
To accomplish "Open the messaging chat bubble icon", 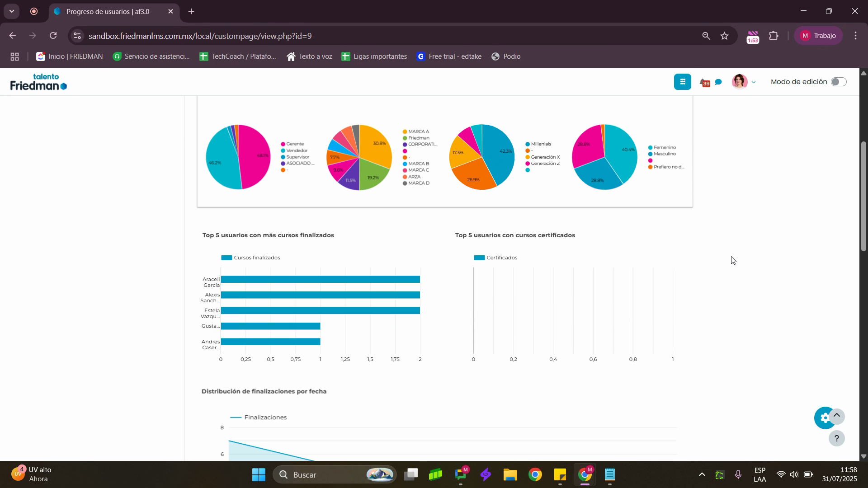I will click(718, 82).
